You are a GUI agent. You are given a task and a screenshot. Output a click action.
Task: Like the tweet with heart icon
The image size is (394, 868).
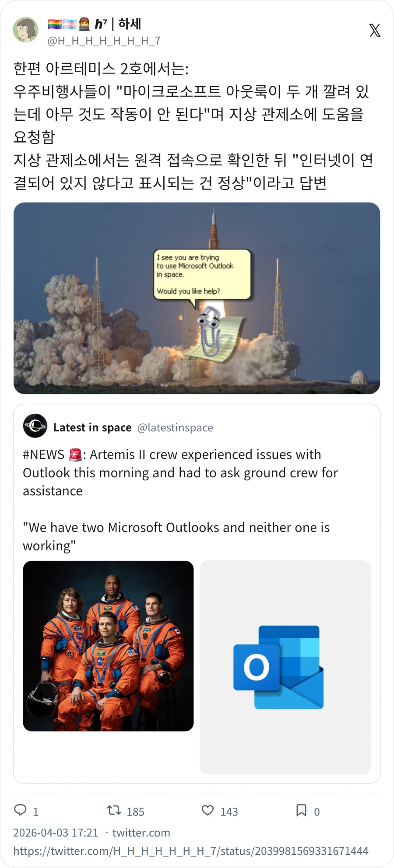tap(208, 811)
